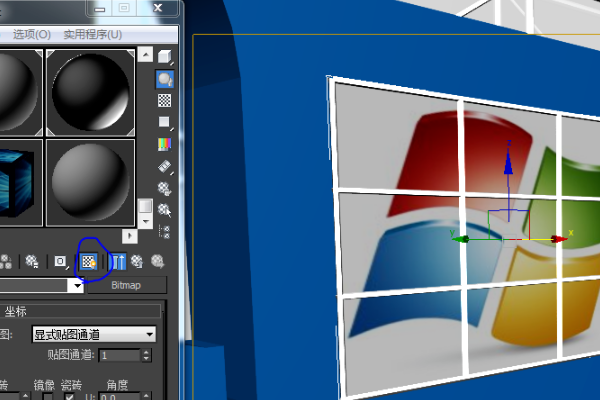Toggle checkered Background for sample slot
The width and height of the screenshot is (600, 400).
coord(165,100)
